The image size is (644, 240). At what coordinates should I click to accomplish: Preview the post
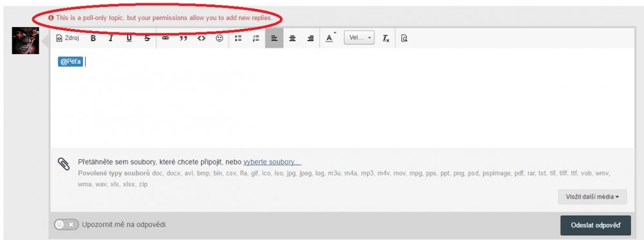click(404, 38)
